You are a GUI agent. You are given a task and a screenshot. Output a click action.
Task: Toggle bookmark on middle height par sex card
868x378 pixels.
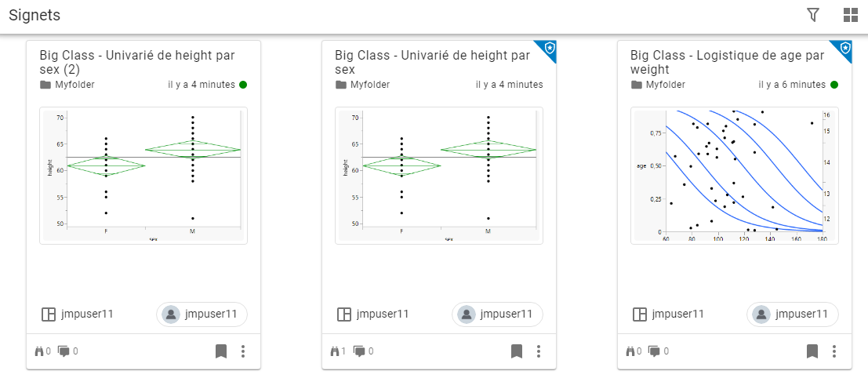tap(517, 351)
